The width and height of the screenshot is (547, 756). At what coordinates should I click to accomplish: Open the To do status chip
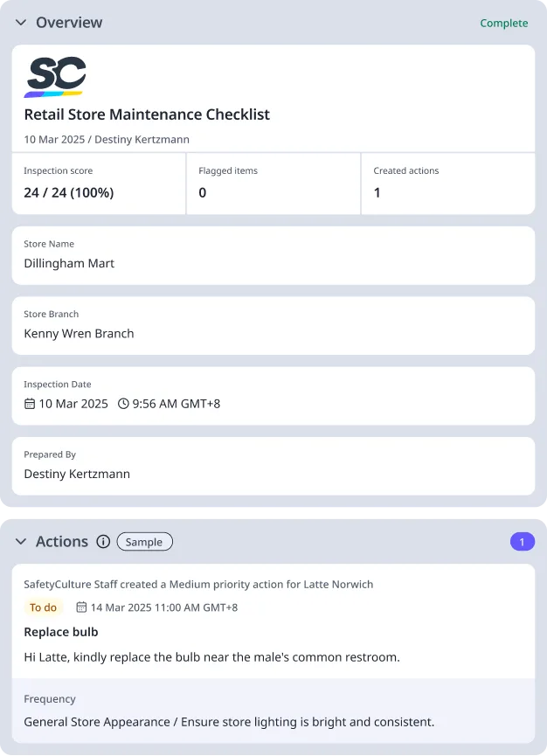point(42,607)
